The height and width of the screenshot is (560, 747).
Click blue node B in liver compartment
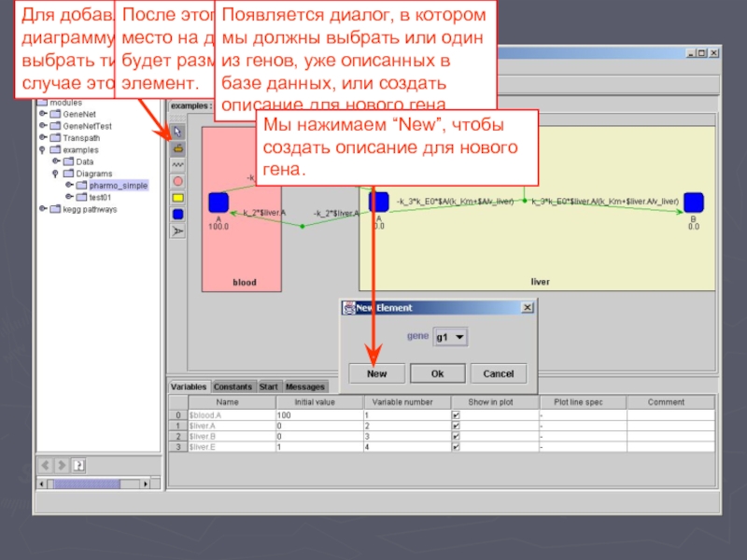(694, 203)
